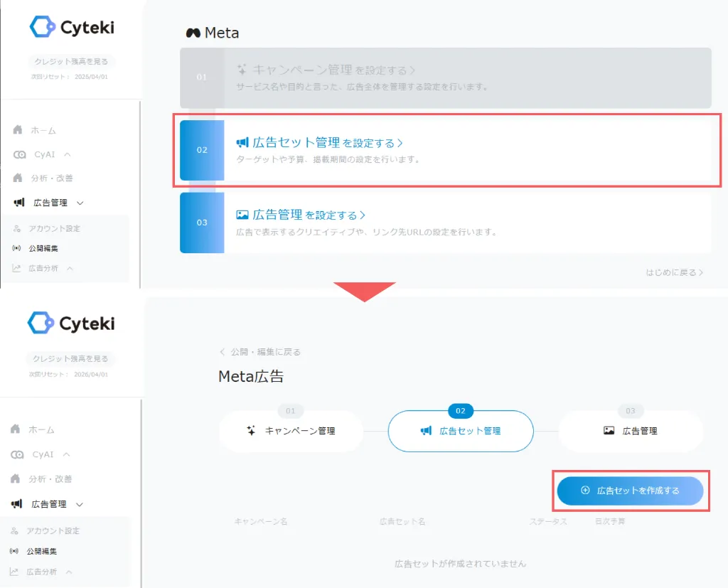Click the megaphone icon in the 02 step tab
Viewport: 728px width, 588px height.
(x=426, y=431)
